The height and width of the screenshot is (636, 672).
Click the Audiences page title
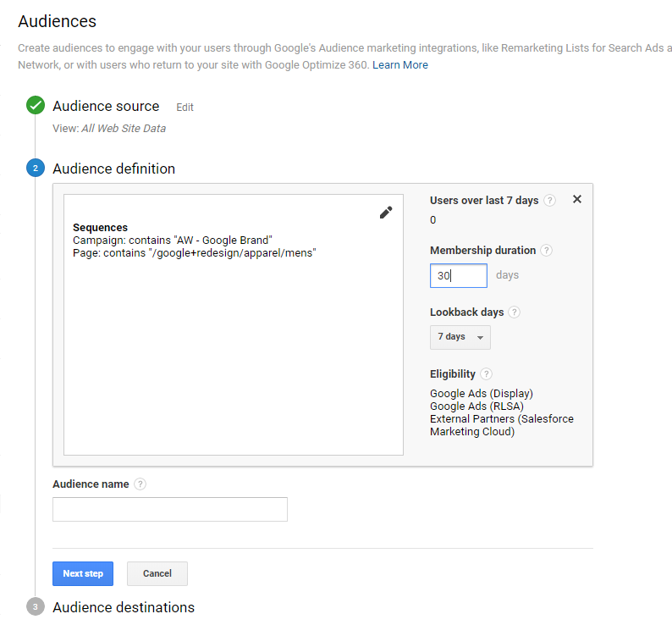click(x=57, y=21)
